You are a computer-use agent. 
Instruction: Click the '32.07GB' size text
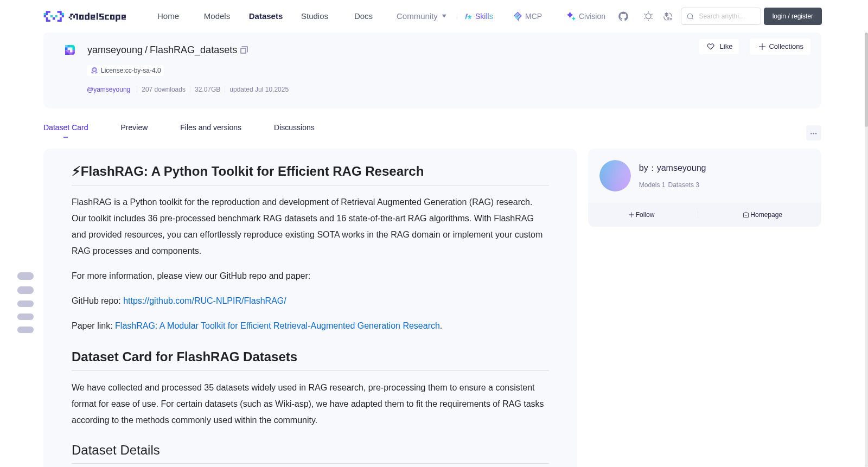[x=207, y=89]
